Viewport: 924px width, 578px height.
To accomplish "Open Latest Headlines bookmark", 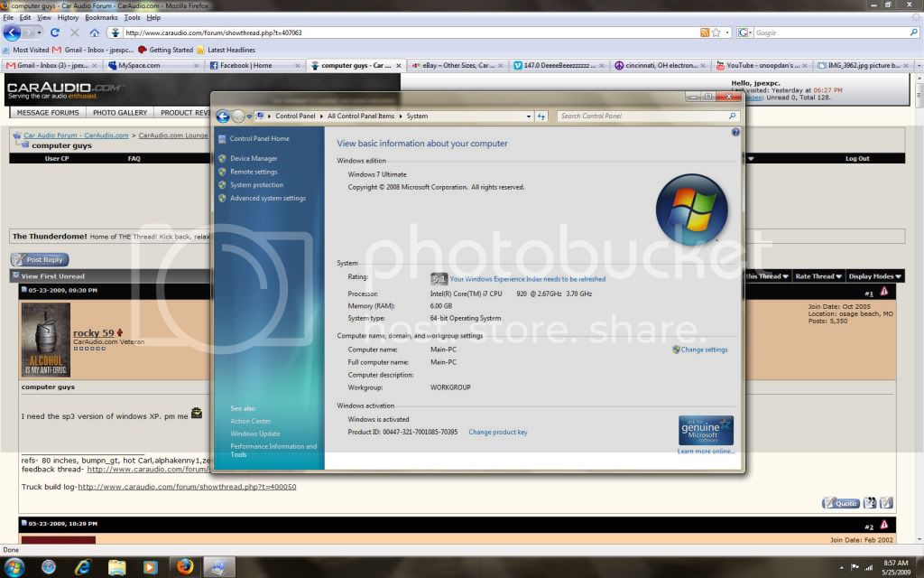I will pos(226,51).
